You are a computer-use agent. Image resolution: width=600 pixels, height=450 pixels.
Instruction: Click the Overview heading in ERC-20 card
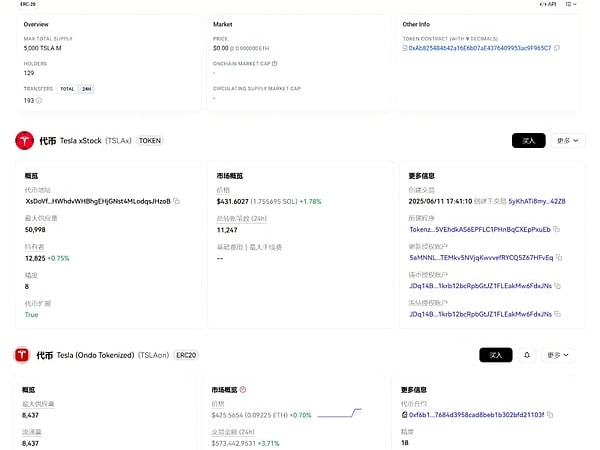36,24
